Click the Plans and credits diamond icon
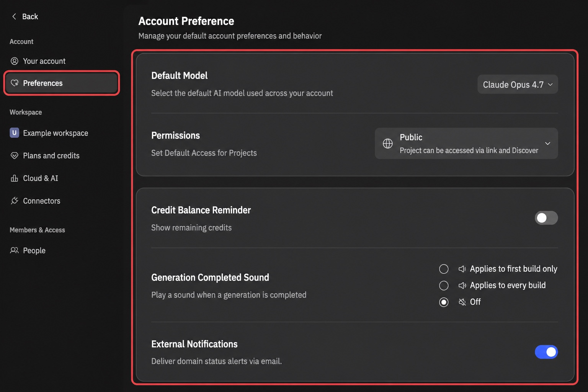This screenshot has height=392, width=588. 15,155
